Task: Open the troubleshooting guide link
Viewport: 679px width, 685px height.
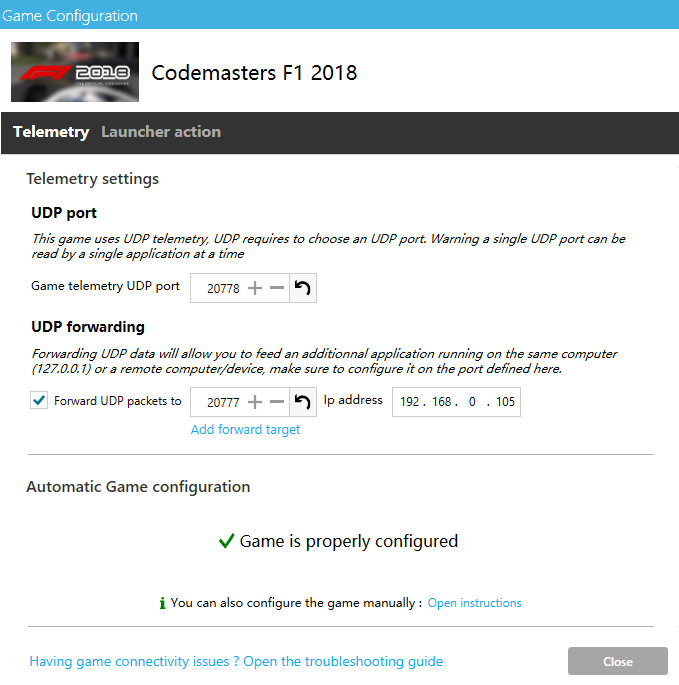Action: (x=236, y=661)
